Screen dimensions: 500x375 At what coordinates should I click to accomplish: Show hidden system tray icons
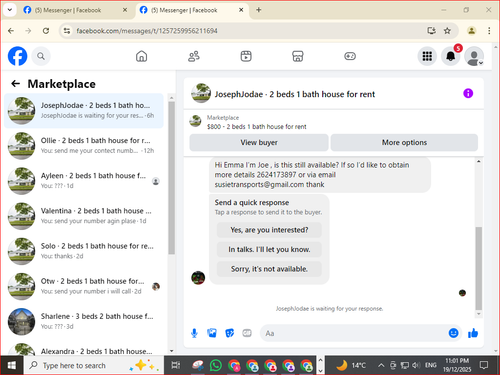click(381, 365)
